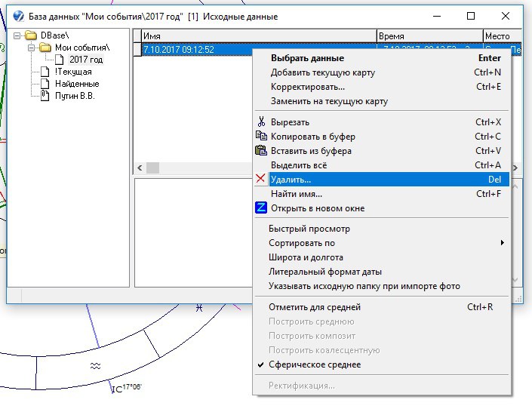Select the !Текущая tree label
The width and height of the screenshot is (532, 409).
pyautogui.click(x=73, y=72)
